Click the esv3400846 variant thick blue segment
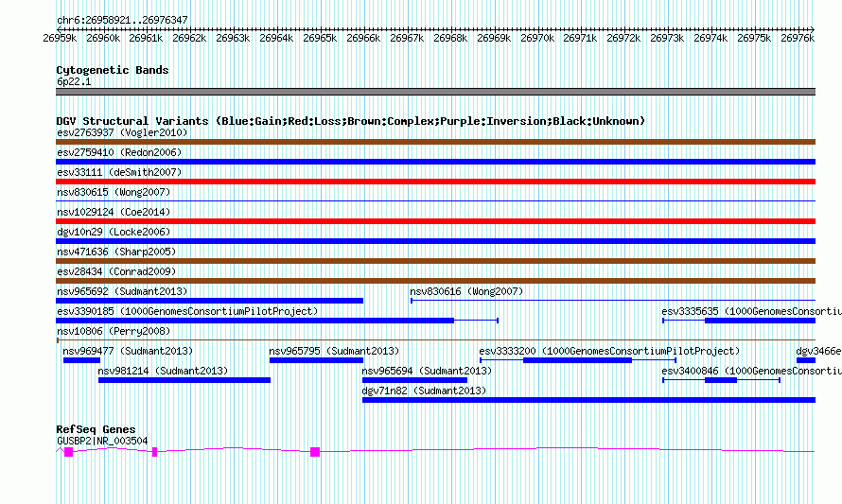Viewport: 842px width, 504px height. 721,380
